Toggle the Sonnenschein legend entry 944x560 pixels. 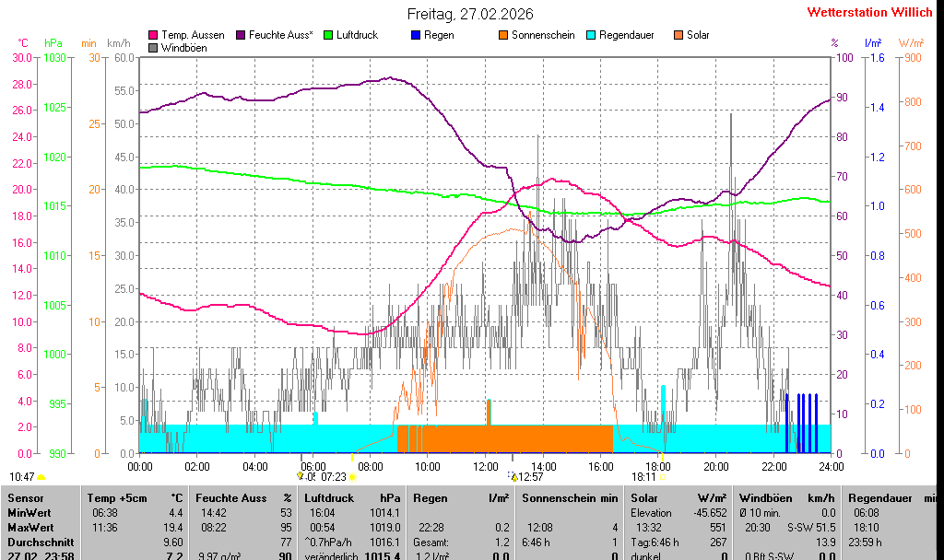[x=537, y=35]
